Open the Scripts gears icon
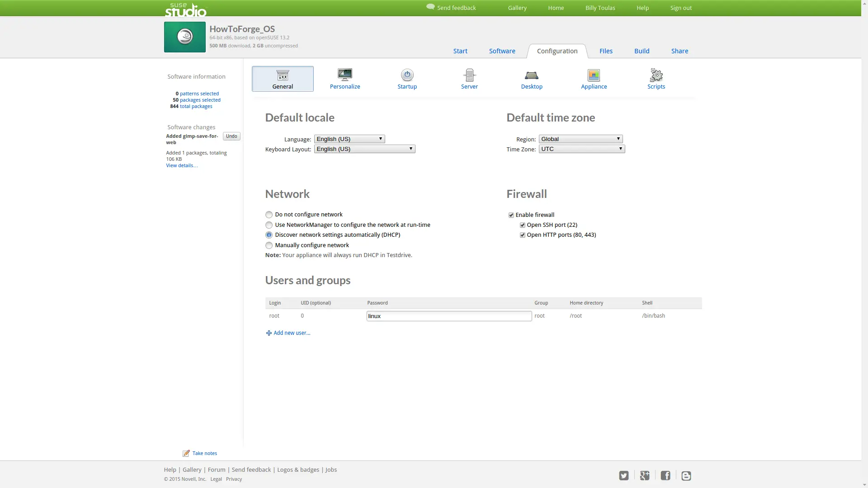The width and height of the screenshot is (868, 488). click(x=656, y=75)
